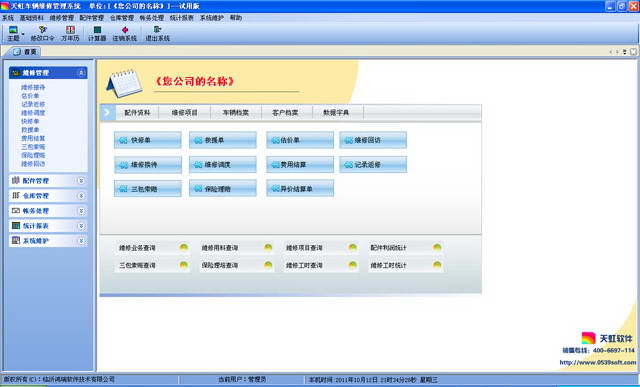Open 维修接待 link in left sidebar
Viewport: 640px width, 387px height.
(x=33, y=87)
